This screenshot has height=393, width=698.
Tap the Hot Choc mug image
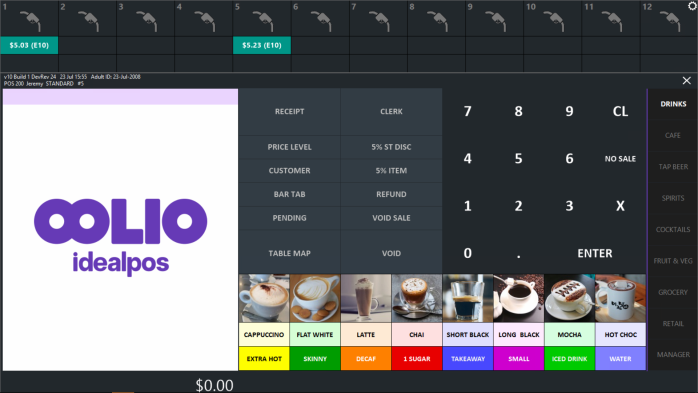(620, 298)
